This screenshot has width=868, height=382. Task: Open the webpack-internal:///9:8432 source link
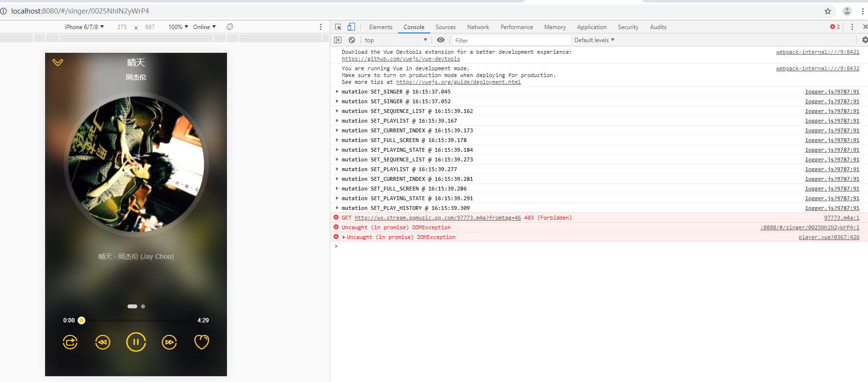pos(818,69)
